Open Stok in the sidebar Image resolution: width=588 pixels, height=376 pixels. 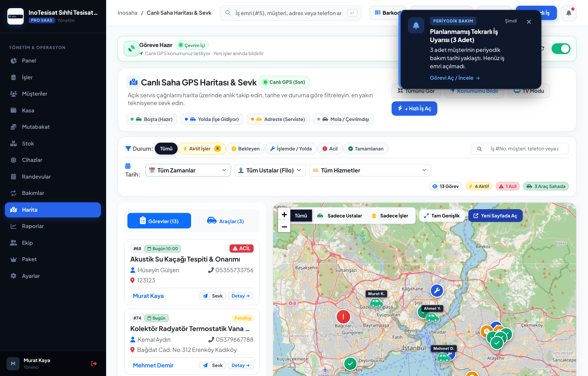coord(53,143)
